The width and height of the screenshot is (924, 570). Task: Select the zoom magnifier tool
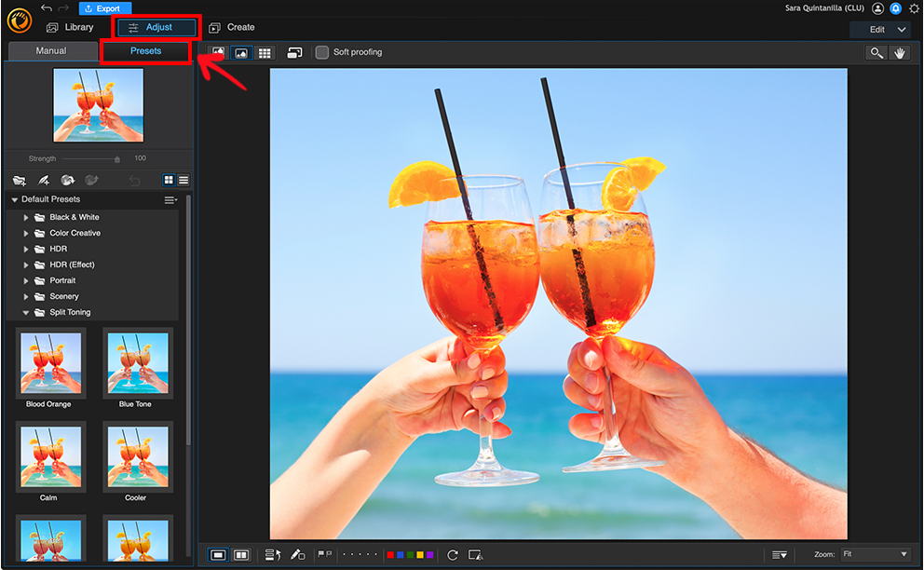click(x=876, y=52)
